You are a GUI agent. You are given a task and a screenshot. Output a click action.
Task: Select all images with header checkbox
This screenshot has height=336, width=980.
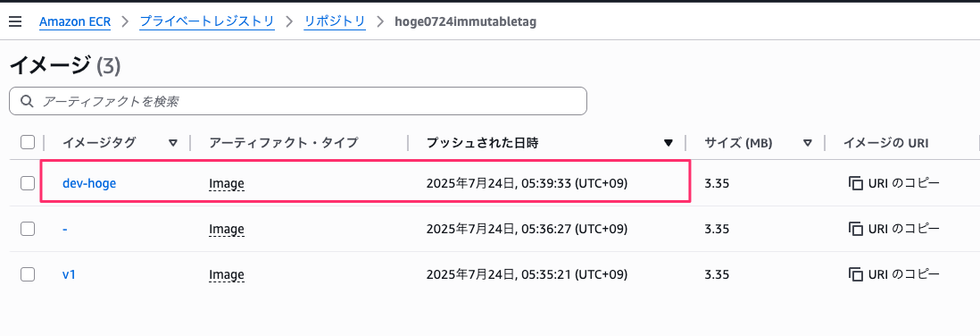pos(28,143)
